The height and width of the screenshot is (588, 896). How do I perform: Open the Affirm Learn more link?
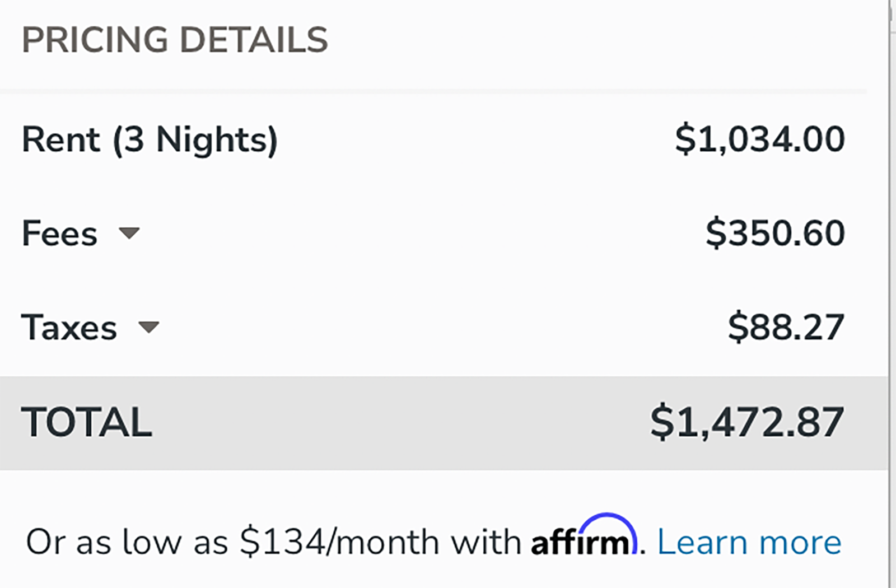[x=749, y=542]
